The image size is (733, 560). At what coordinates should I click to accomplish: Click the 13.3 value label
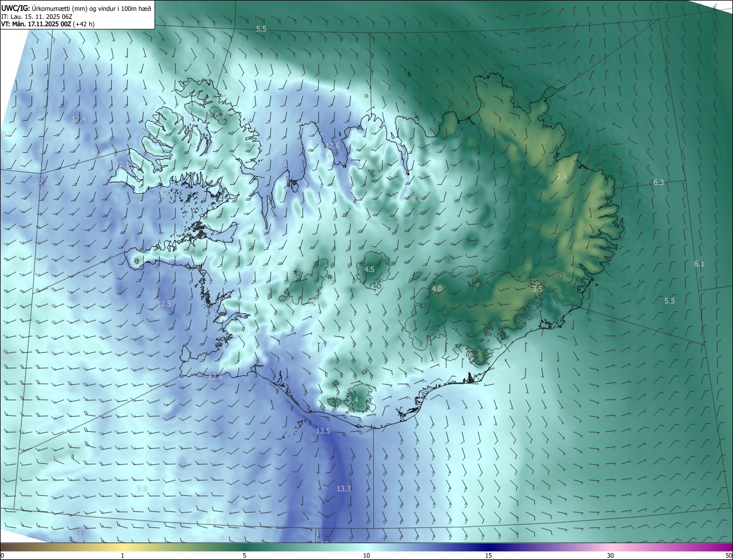344,488
